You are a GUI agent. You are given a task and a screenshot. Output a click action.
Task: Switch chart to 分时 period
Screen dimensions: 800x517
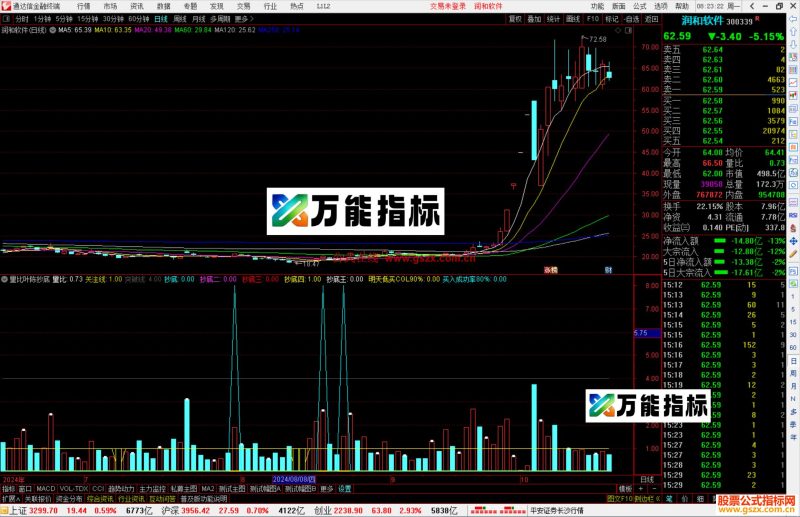coord(22,19)
